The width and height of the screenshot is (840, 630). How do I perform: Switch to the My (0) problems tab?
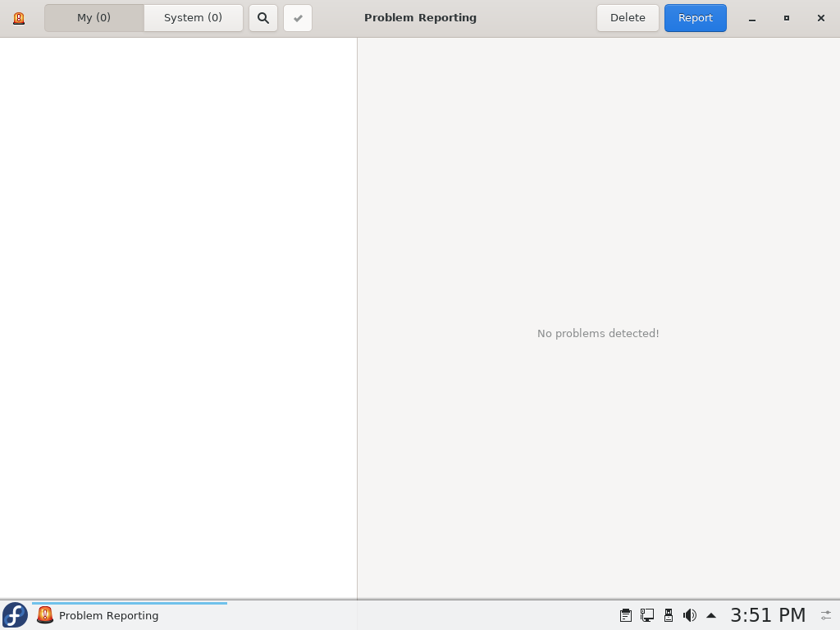[94, 18]
